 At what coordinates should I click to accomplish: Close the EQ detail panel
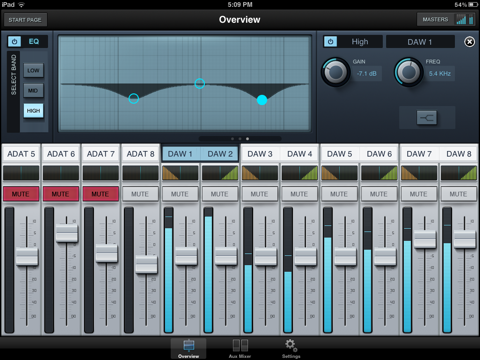(x=469, y=42)
